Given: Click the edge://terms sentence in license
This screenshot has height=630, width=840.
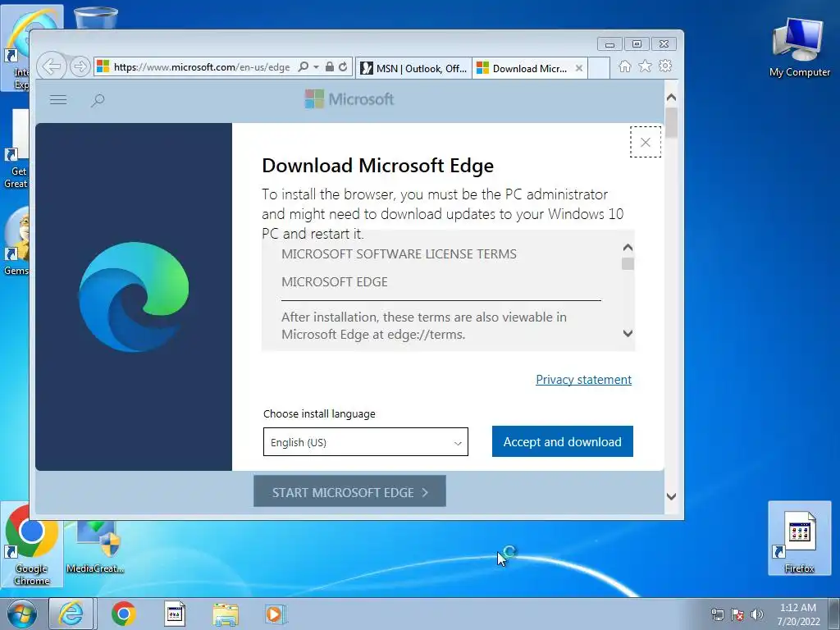Looking at the screenshot, I should pos(424,326).
